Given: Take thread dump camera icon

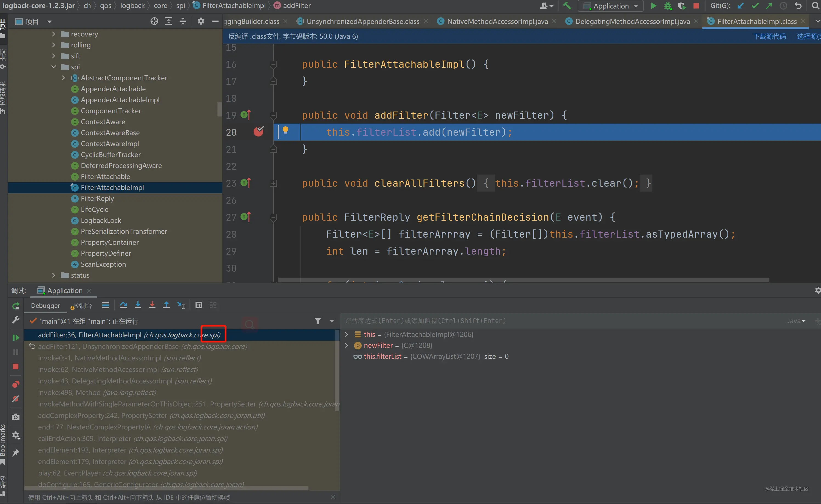Looking at the screenshot, I should 16,417.
